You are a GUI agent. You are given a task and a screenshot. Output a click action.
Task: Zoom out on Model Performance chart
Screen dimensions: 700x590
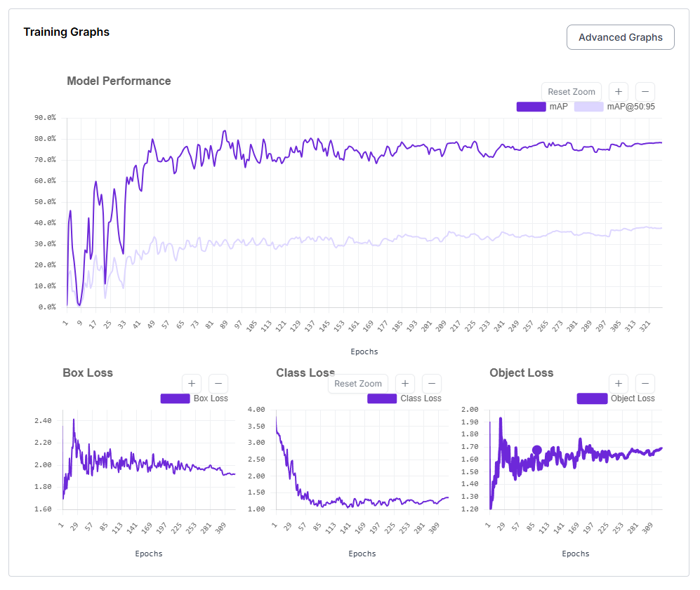tap(645, 92)
